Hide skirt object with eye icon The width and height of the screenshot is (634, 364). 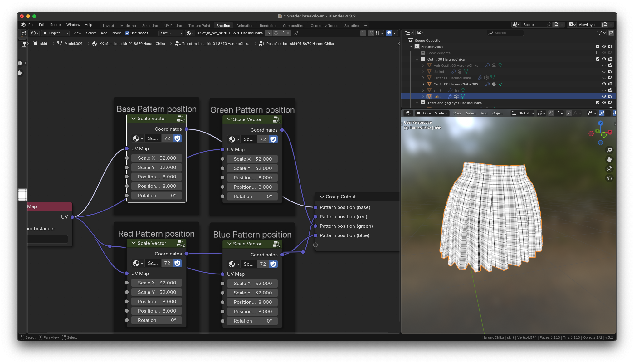[604, 96]
